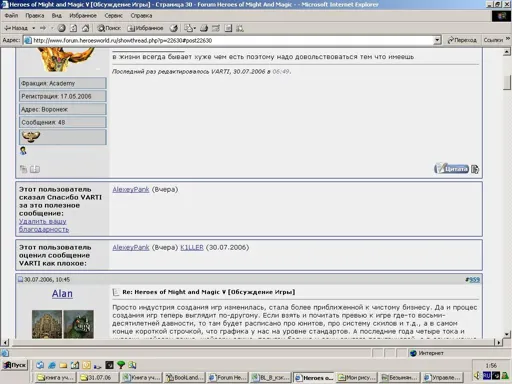The height and width of the screenshot is (384, 512).
Task: Click the vertical scrollbar thumb
Action: pyautogui.click(x=507, y=83)
